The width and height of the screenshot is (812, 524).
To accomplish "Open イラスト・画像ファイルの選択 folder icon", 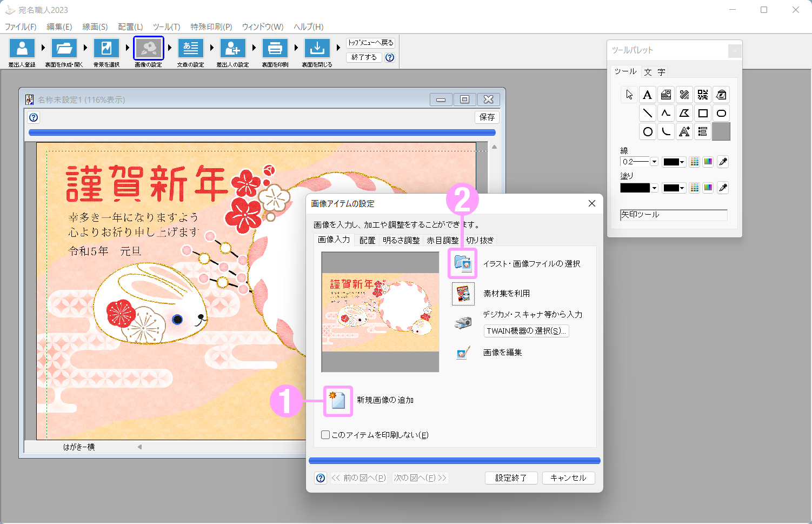I will [463, 263].
